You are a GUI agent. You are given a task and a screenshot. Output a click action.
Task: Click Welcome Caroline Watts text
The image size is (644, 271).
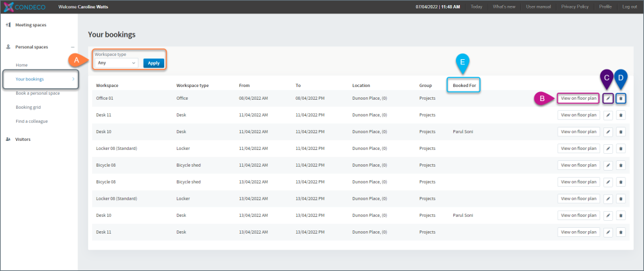point(83,7)
